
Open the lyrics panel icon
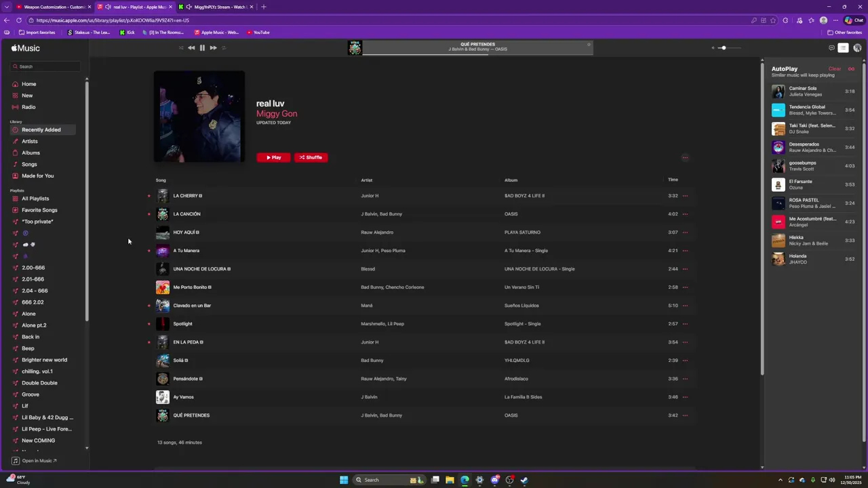[831, 48]
